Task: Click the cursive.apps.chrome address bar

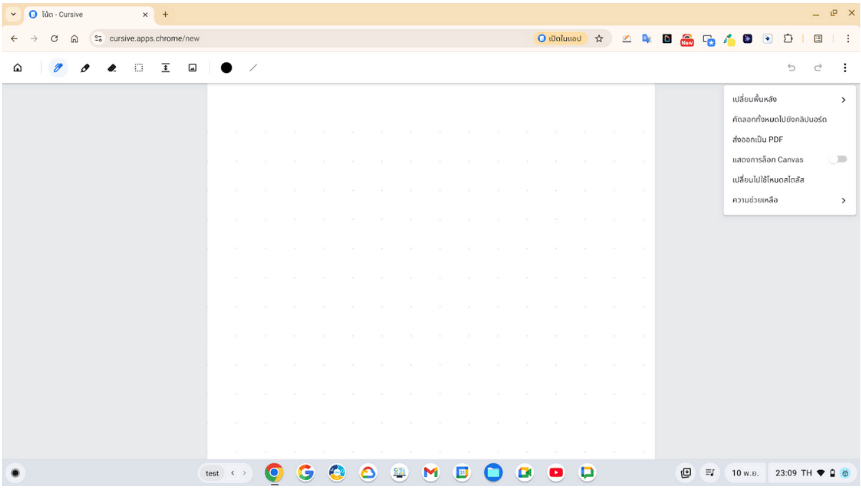Action: 300,39
